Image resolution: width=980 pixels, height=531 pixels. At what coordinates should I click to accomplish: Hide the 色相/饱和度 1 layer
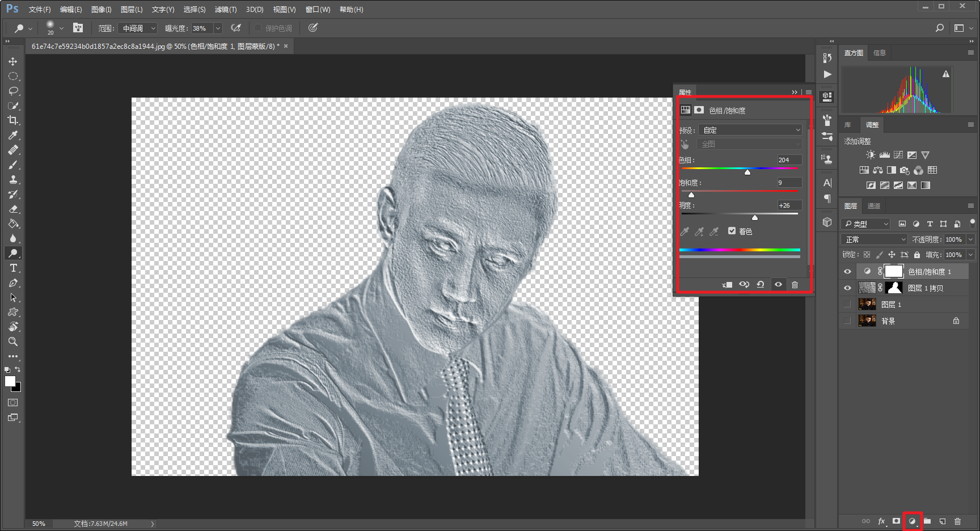847,272
